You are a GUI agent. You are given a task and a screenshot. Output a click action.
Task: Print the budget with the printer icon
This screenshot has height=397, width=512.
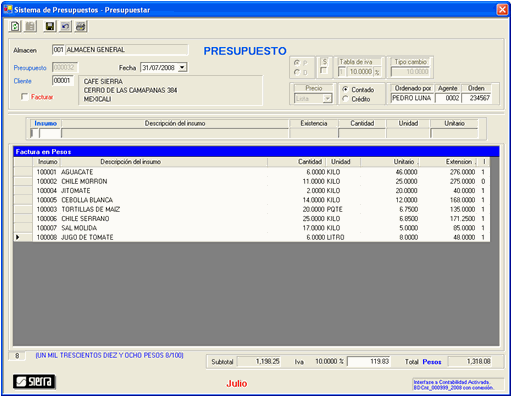[81, 26]
